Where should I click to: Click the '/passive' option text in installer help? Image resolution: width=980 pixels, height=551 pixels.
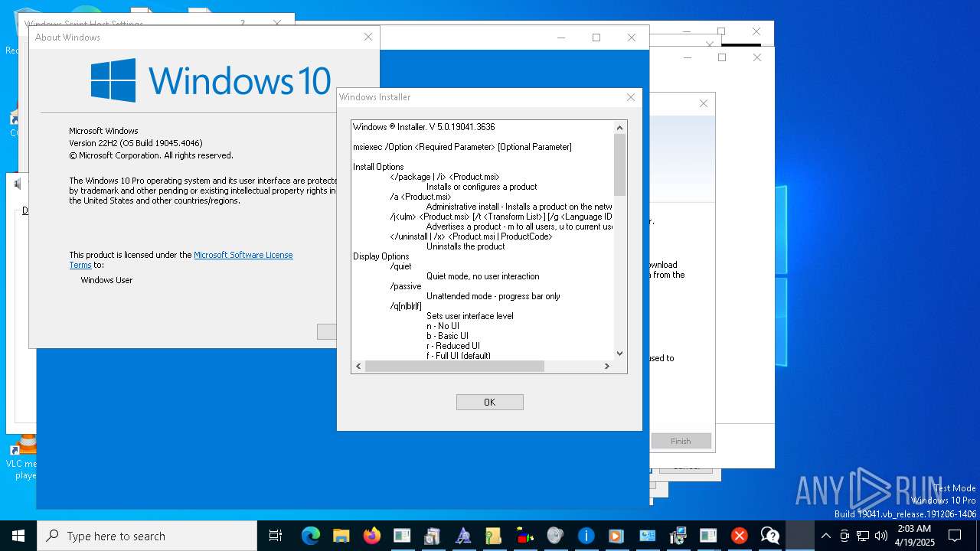coord(406,286)
